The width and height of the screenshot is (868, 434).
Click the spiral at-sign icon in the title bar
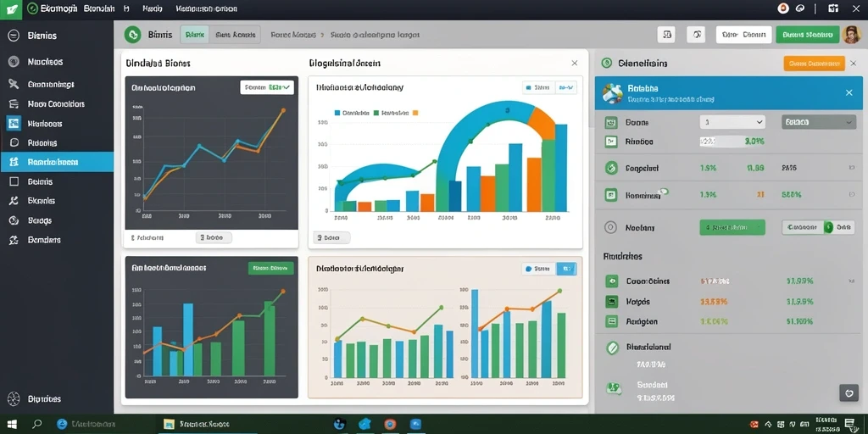tap(799, 8)
